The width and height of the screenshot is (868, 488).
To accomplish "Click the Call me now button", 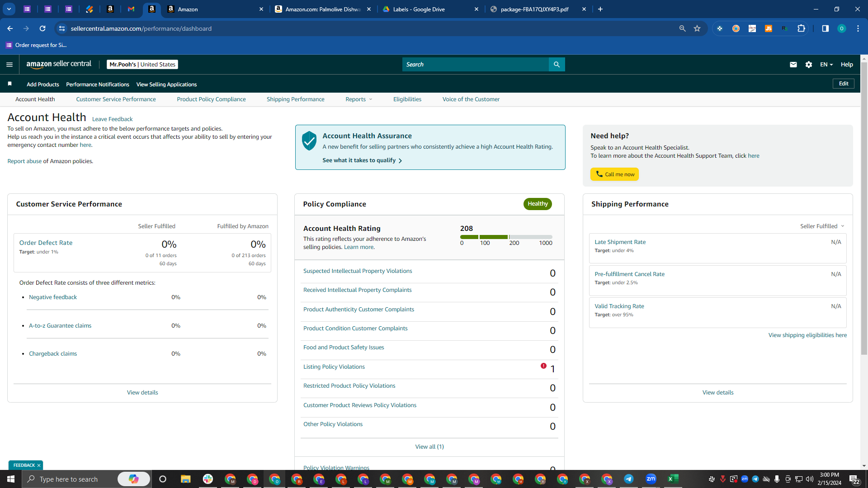I will pyautogui.click(x=614, y=174).
